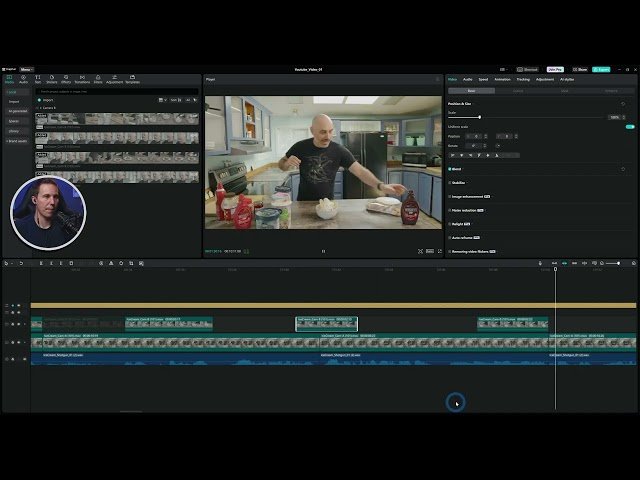
Task: Open the Filters tab
Action: (98, 79)
